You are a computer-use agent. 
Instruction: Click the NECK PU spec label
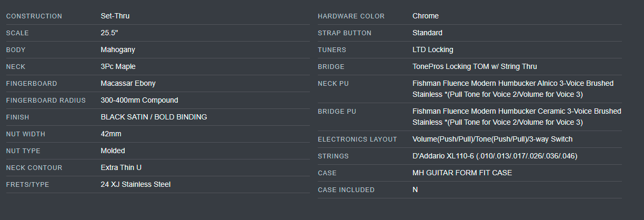pyautogui.click(x=333, y=84)
